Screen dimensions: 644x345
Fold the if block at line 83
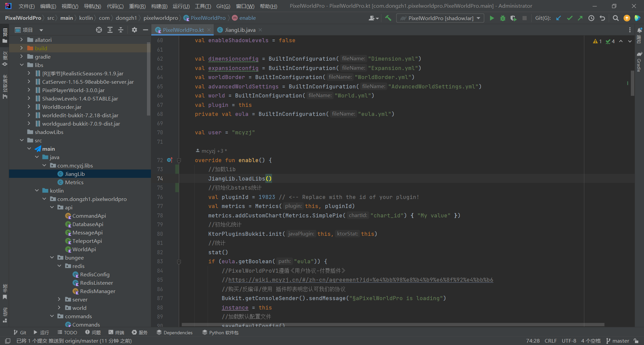pyautogui.click(x=179, y=262)
